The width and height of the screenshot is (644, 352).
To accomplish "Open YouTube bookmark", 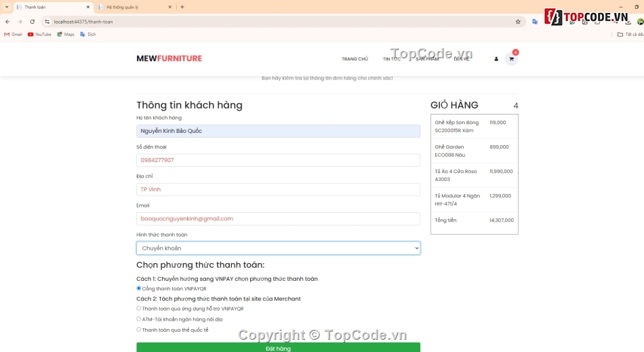I will click(x=39, y=35).
